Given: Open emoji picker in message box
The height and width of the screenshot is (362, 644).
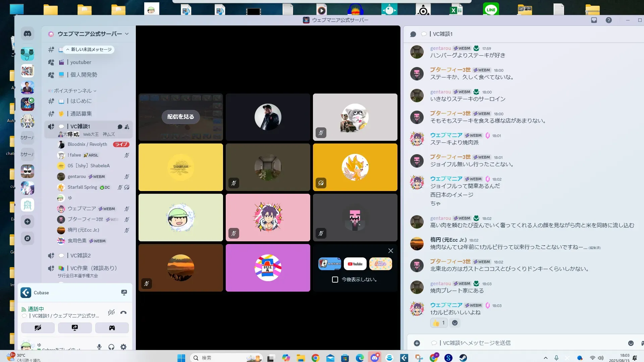Looking at the screenshot, I should (x=631, y=343).
